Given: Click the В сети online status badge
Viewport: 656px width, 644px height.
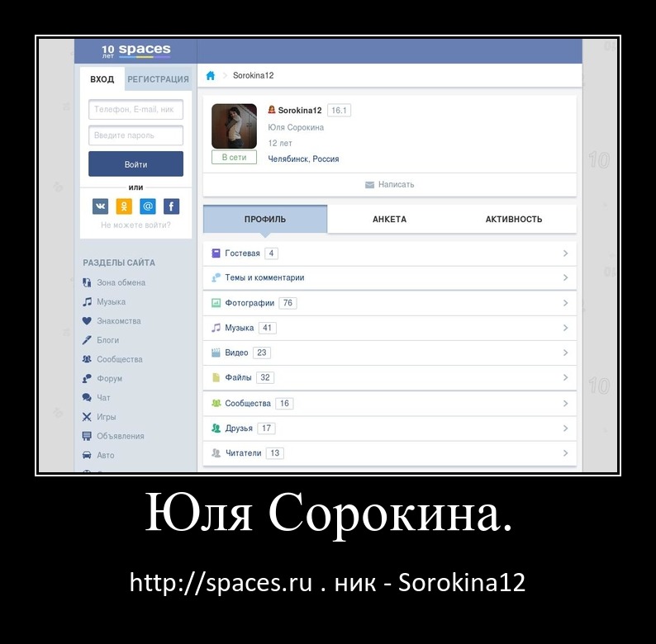Looking at the screenshot, I should [235, 157].
